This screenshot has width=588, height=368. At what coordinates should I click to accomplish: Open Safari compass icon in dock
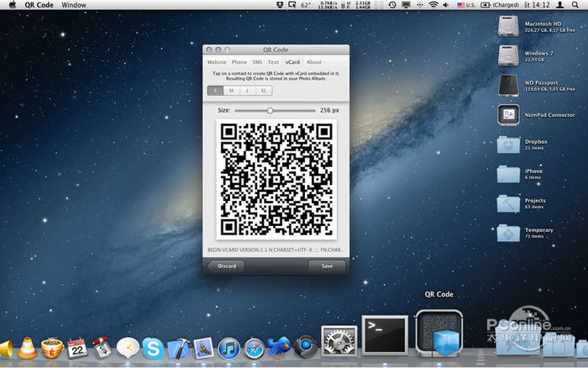pos(255,349)
